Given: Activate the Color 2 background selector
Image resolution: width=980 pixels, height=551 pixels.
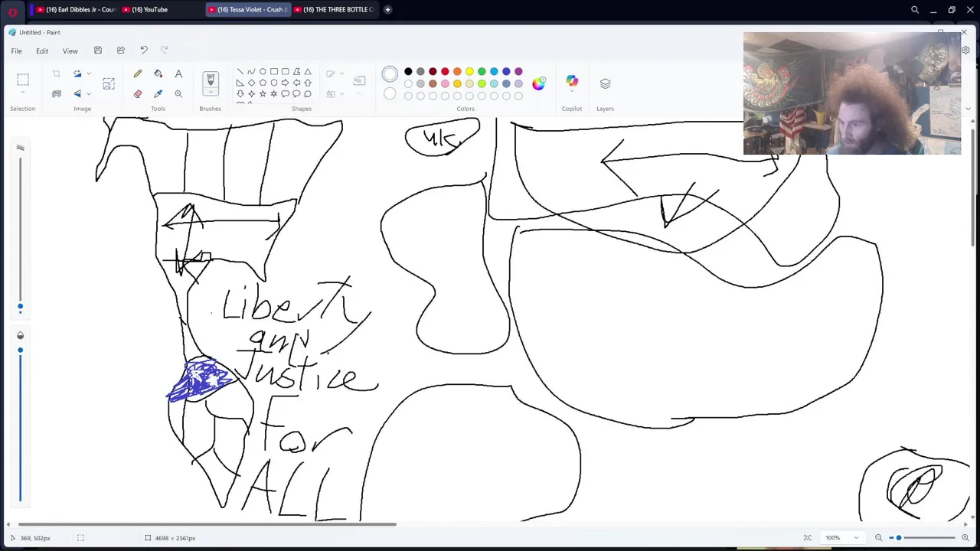Looking at the screenshot, I should [390, 94].
